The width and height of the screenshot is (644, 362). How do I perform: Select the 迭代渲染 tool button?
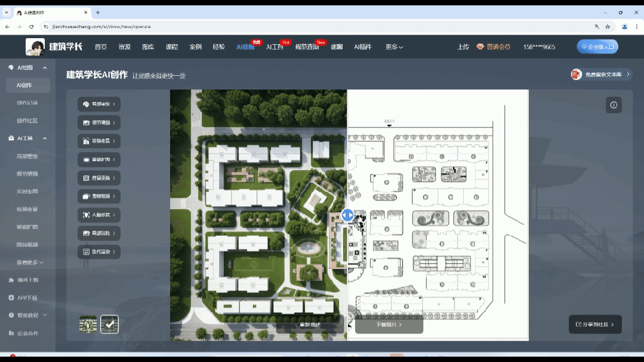[99, 252]
